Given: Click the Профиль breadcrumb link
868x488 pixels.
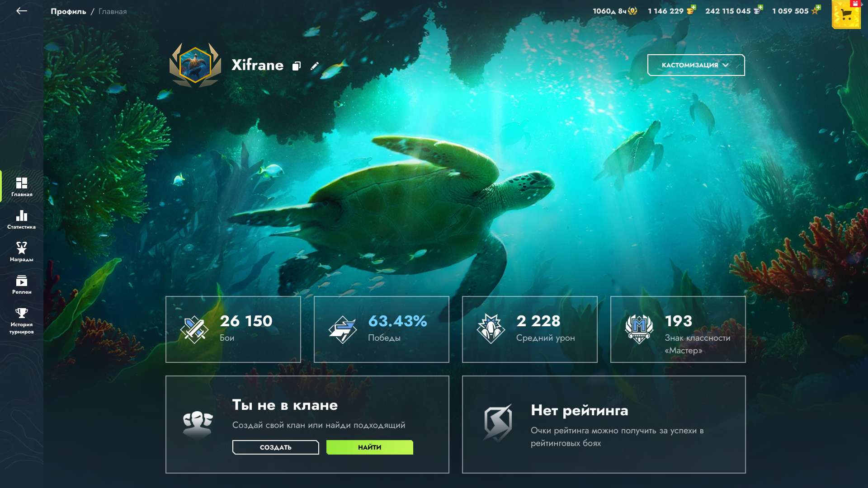Looking at the screenshot, I should tap(68, 11).
